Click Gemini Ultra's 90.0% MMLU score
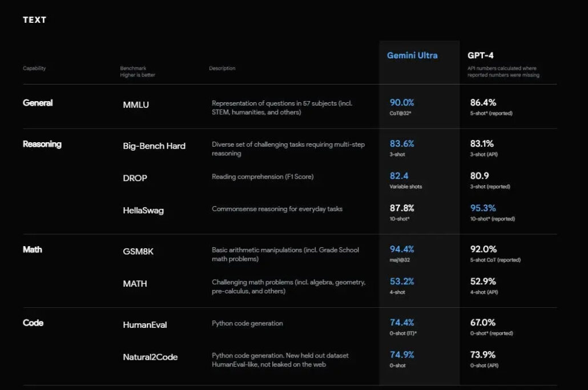This screenshot has height=390, width=588. pos(402,103)
